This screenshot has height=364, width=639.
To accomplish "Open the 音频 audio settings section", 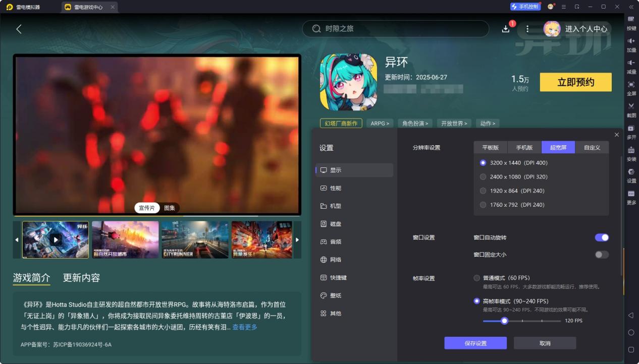I will pyautogui.click(x=354, y=242).
